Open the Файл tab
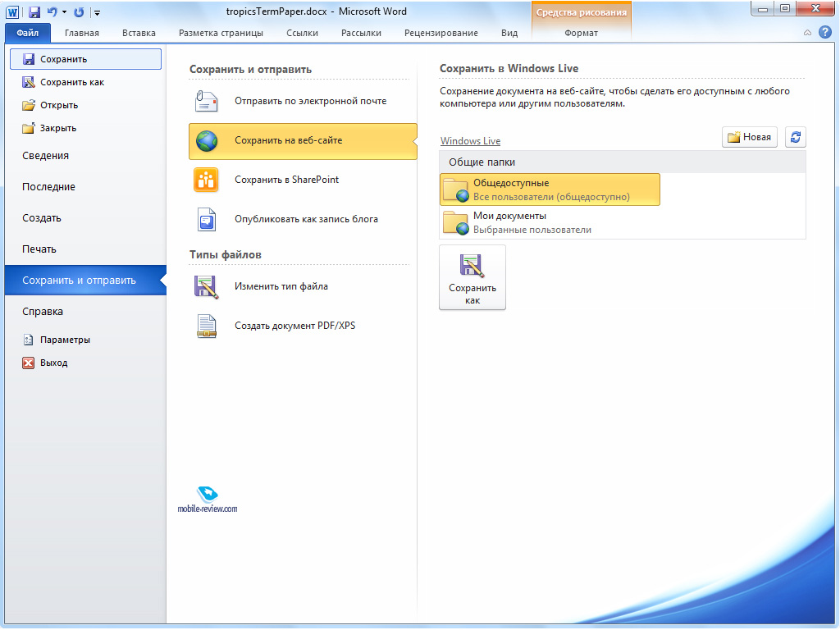840x630 pixels. pos(27,33)
